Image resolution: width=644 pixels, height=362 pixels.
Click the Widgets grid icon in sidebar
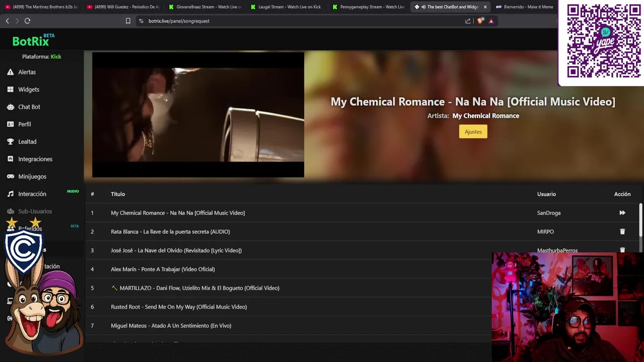tap(10, 89)
